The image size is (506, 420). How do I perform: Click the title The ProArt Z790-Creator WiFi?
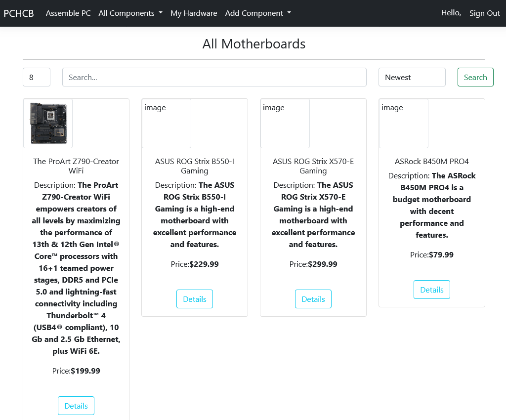[76, 166]
